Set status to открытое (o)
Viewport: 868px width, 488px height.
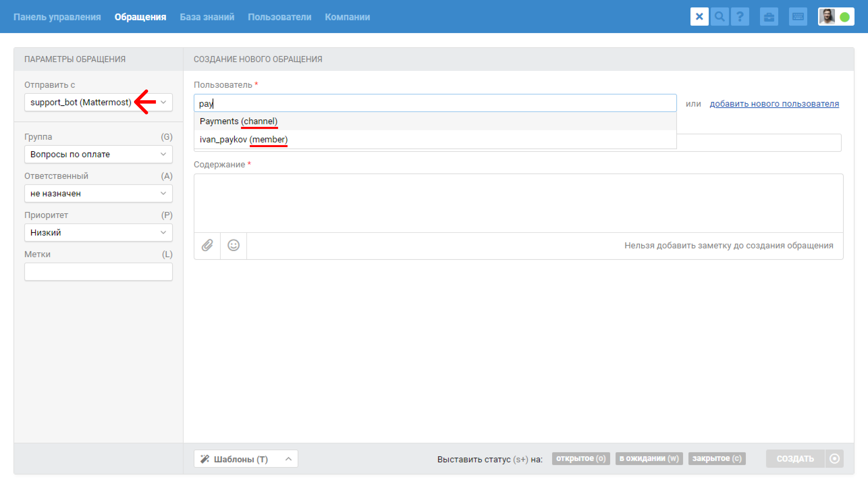click(x=580, y=458)
